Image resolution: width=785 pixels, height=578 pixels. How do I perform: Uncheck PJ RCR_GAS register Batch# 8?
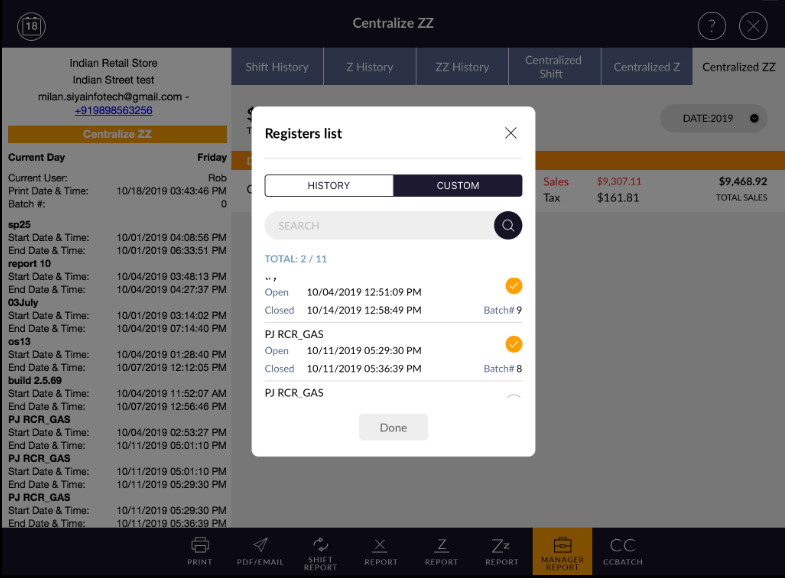[x=513, y=345]
